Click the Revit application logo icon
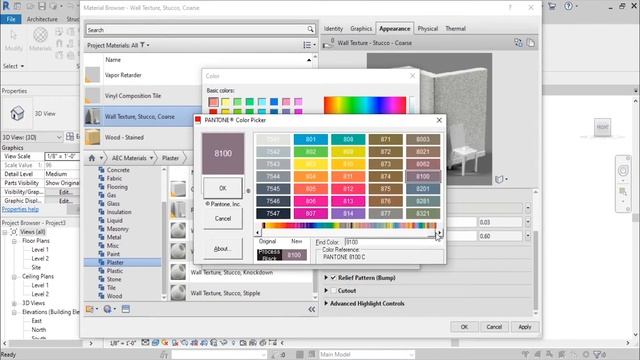This screenshot has width=640, height=360. 6,6
